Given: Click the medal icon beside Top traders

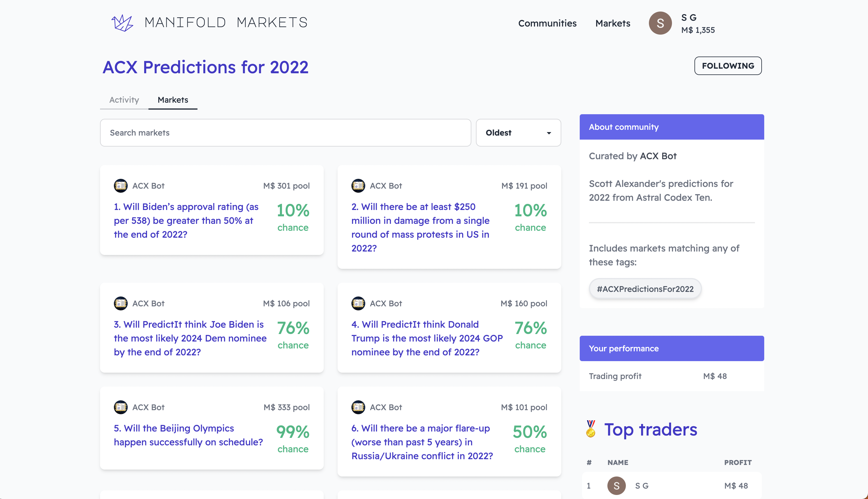Looking at the screenshot, I should coord(591,429).
